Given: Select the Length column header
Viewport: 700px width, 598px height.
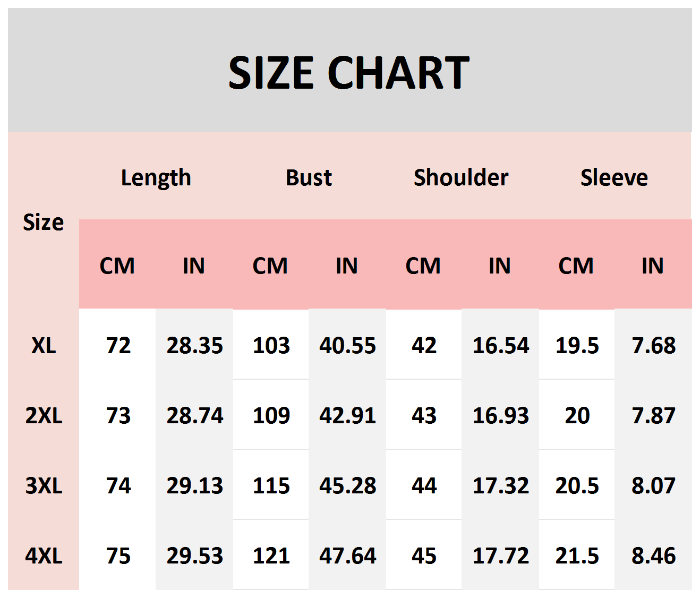Looking at the screenshot, I should [x=156, y=178].
